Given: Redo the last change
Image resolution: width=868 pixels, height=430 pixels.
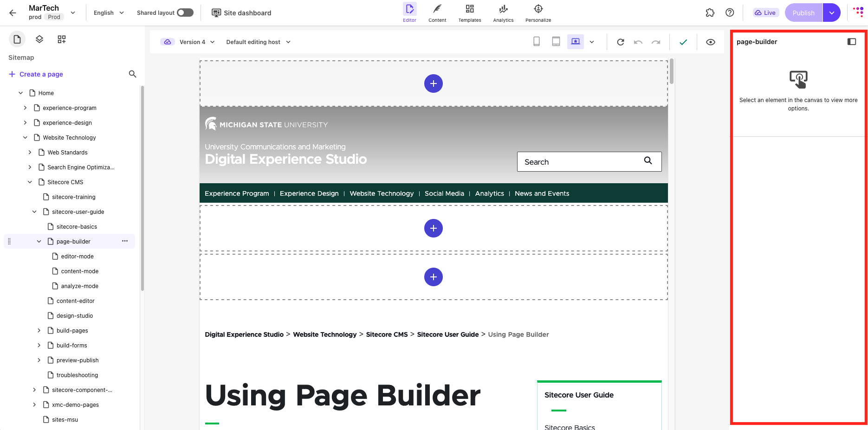Looking at the screenshot, I should 656,42.
